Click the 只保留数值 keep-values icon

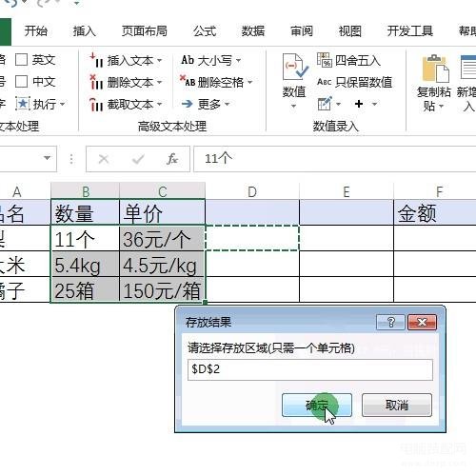[324, 82]
